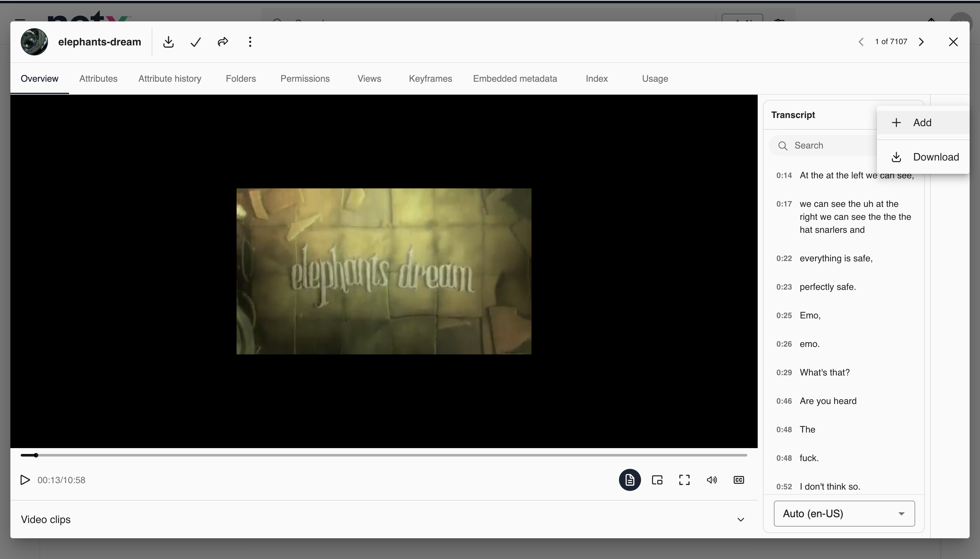Switch to the Views tab
Screen dimensions: 980x559
click(369, 79)
